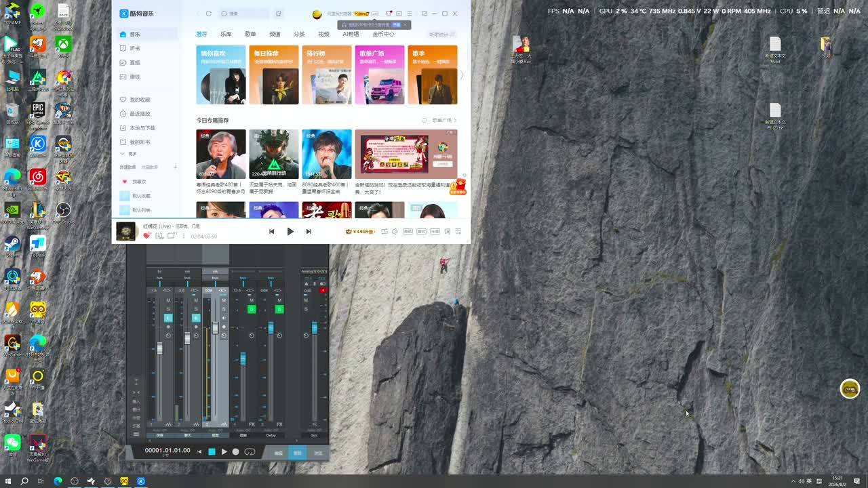This screenshot has width=868, height=488.
Task: Add new playlist with plus icon
Action: click(x=175, y=167)
